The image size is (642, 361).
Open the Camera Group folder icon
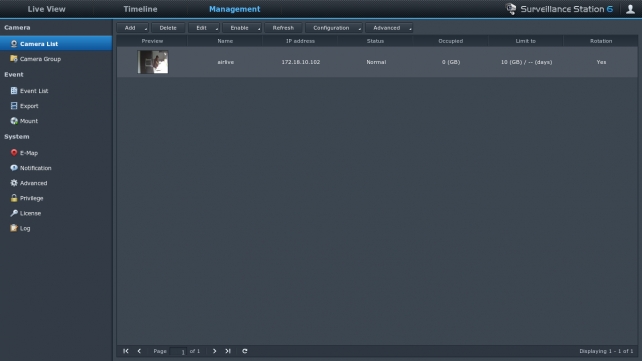tap(14, 59)
